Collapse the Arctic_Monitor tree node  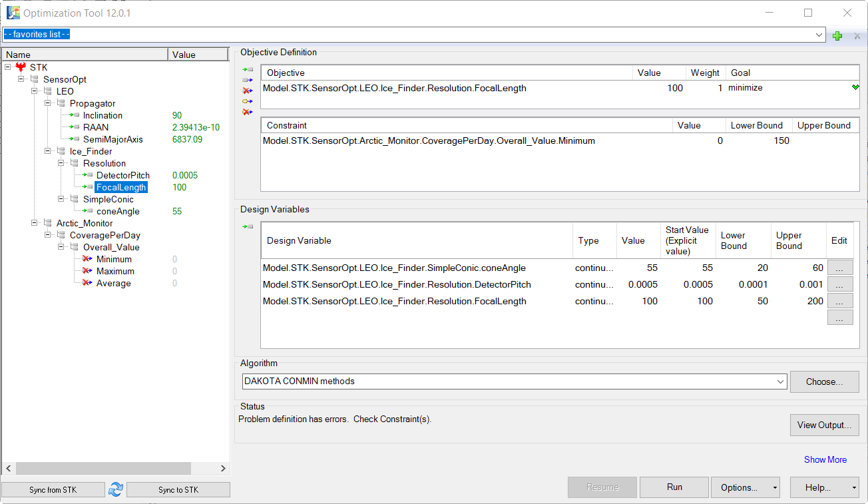35,223
